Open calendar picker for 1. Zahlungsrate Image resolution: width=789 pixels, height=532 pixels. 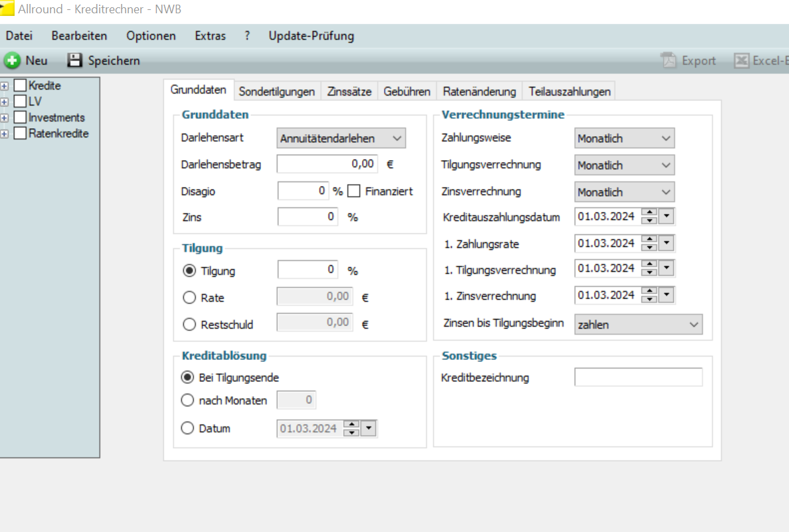point(667,244)
